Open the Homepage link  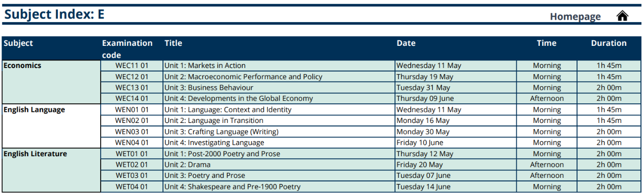(575, 17)
